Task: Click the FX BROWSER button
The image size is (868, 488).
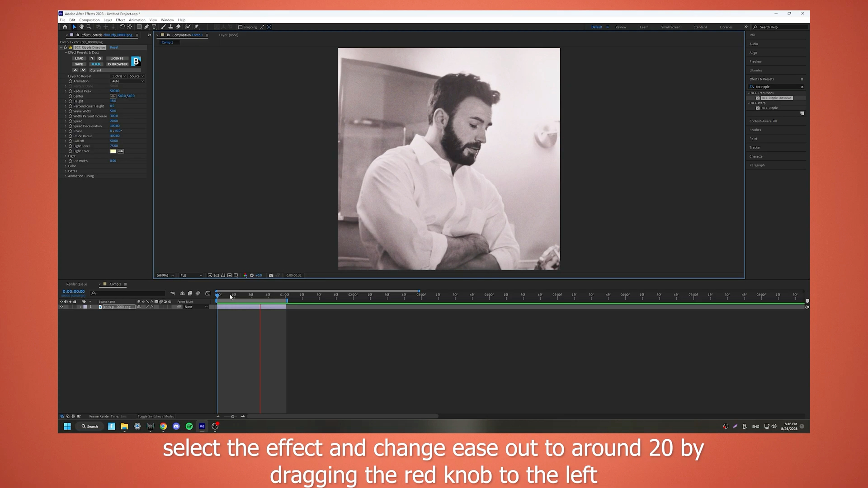Action: pos(117,64)
